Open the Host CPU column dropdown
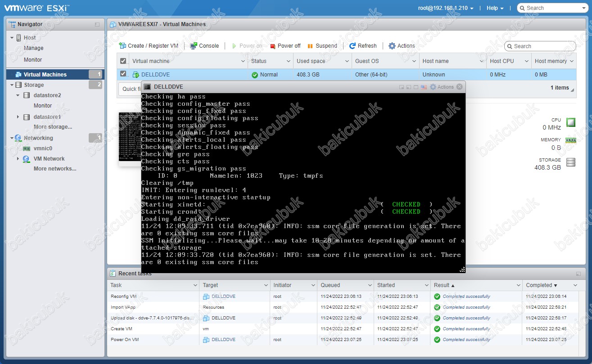 [526, 61]
